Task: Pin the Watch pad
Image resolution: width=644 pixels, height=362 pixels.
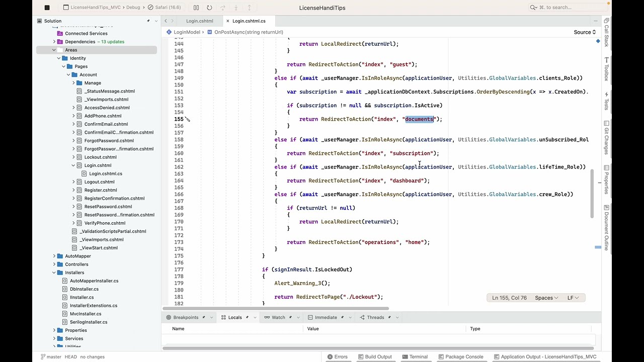Action: click(x=290, y=317)
